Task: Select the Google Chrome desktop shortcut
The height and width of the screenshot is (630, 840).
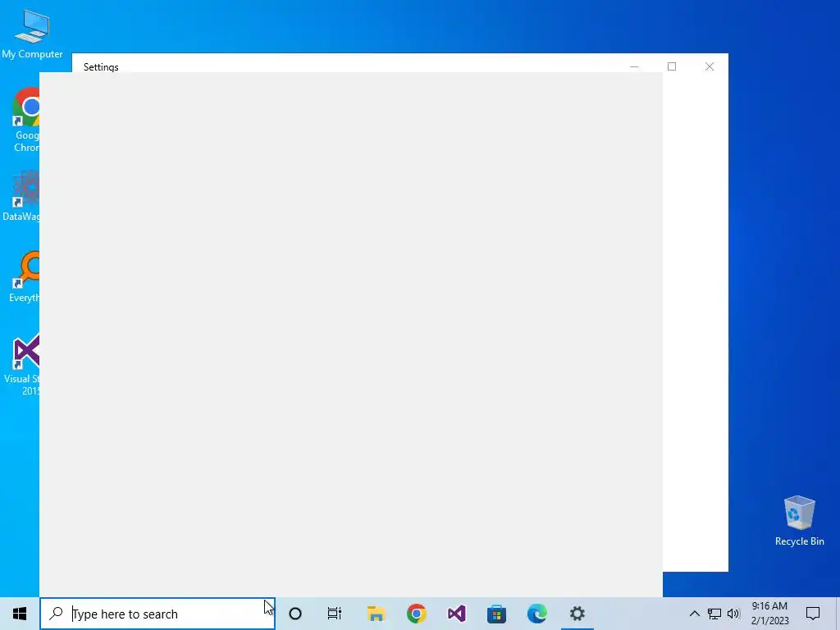Action: click(x=25, y=120)
